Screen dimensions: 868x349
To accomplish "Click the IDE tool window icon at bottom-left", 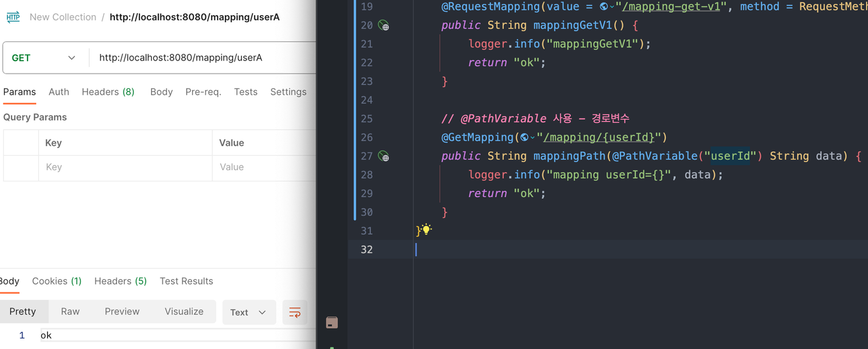I will tap(332, 322).
